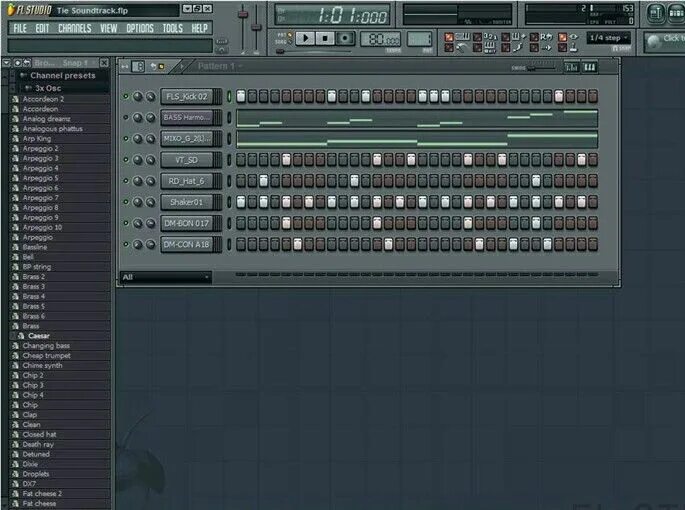Viewport: 685px width, 510px height.
Task: Mute the DM-BON 017 channel
Action: (x=126, y=223)
